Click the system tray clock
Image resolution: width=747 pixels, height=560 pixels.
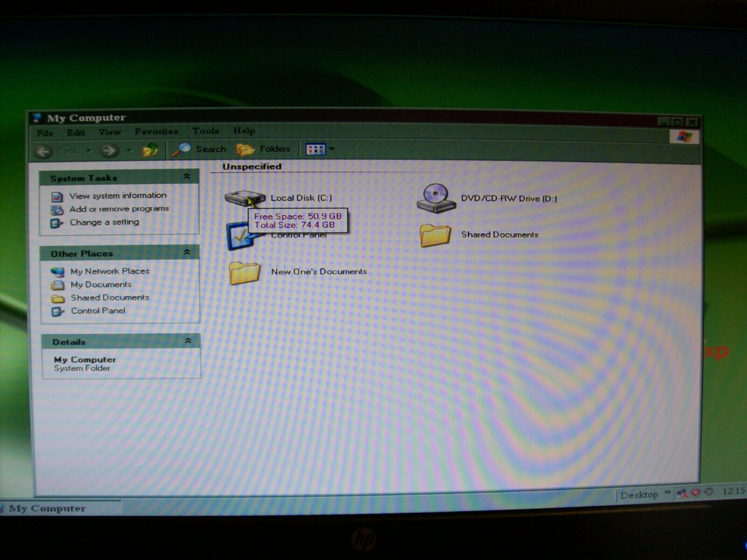733,491
